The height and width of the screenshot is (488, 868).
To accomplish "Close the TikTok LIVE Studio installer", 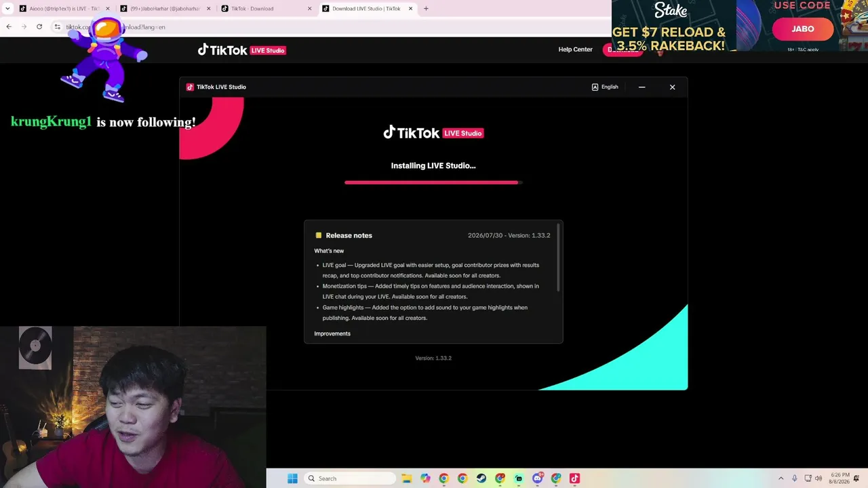I will pos(672,87).
